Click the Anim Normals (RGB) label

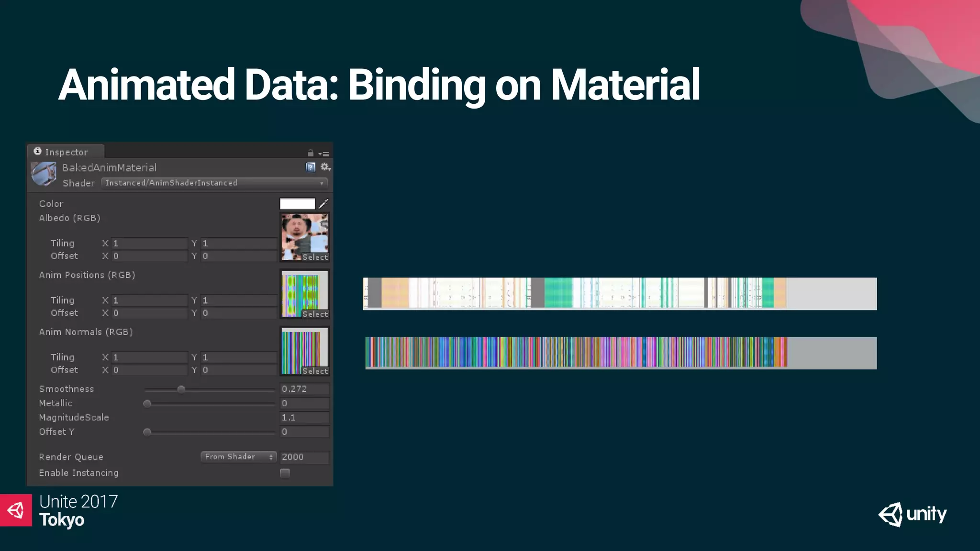coord(86,332)
